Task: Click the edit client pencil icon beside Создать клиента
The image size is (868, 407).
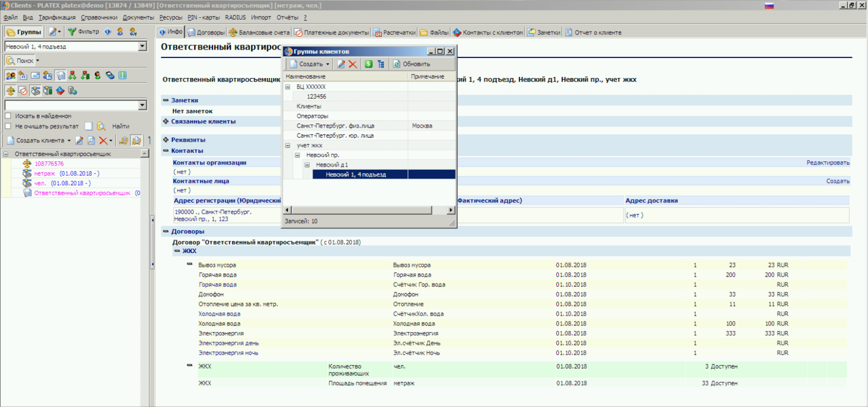Action: pos(80,141)
